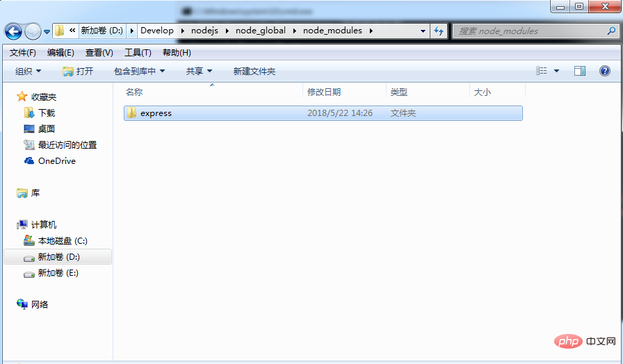Screen dimensions: 623x364
Task: Select 网络 in navigation pane
Action: (x=40, y=304)
